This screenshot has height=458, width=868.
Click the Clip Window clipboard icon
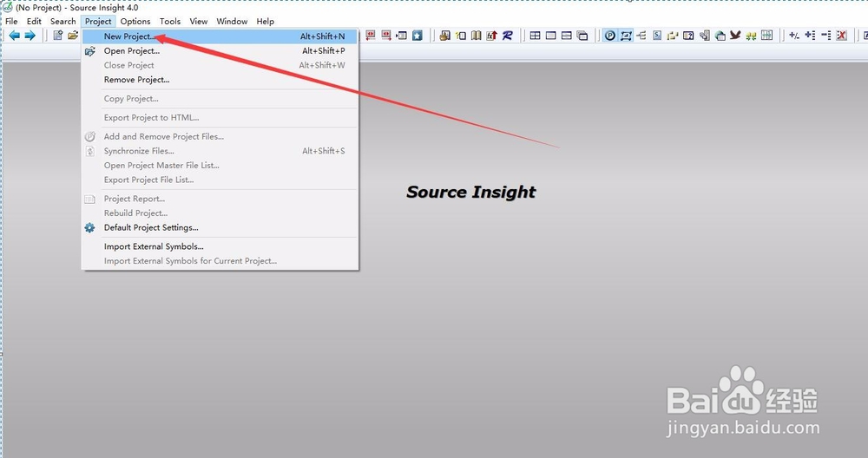pyautogui.click(x=704, y=36)
